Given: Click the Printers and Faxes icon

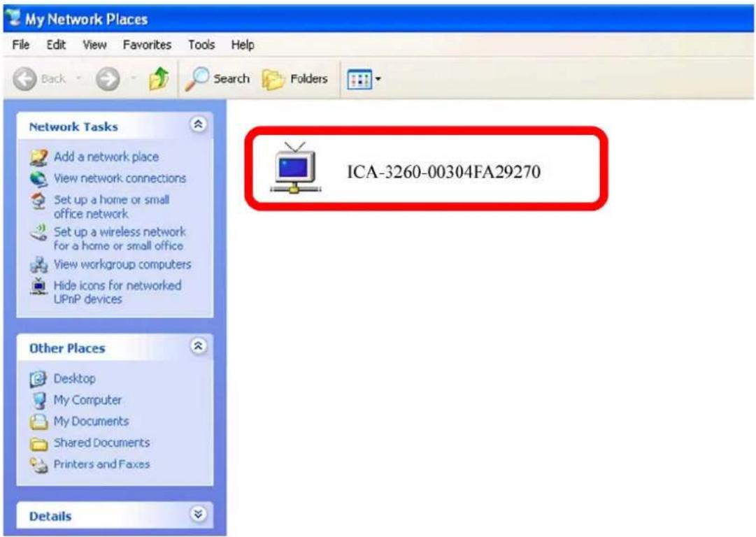Looking at the screenshot, I should coord(38,465).
